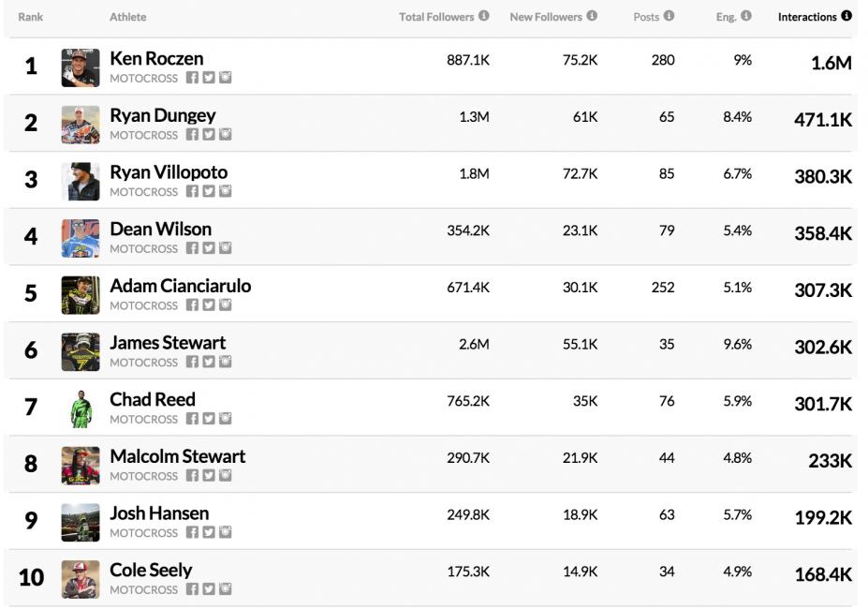Click Ken Roczen's profile thumbnail
The image size is (868, 609).
(x=81, y=67)
